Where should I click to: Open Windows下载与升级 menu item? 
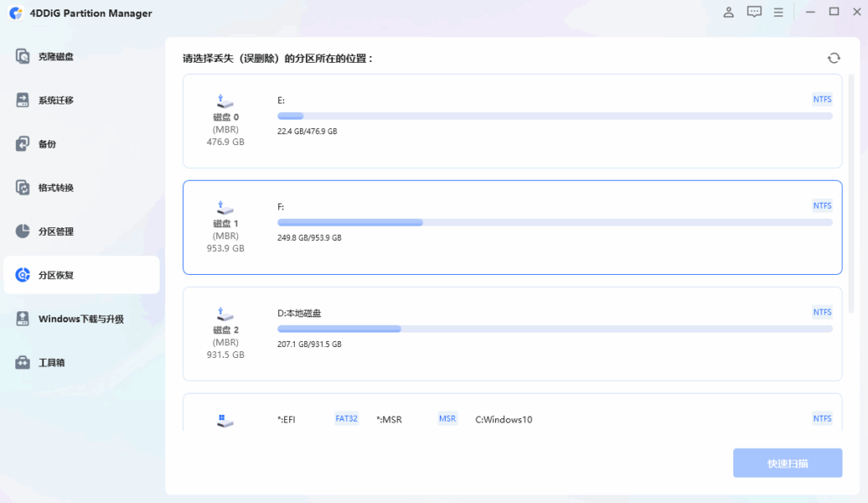point(81,319)
